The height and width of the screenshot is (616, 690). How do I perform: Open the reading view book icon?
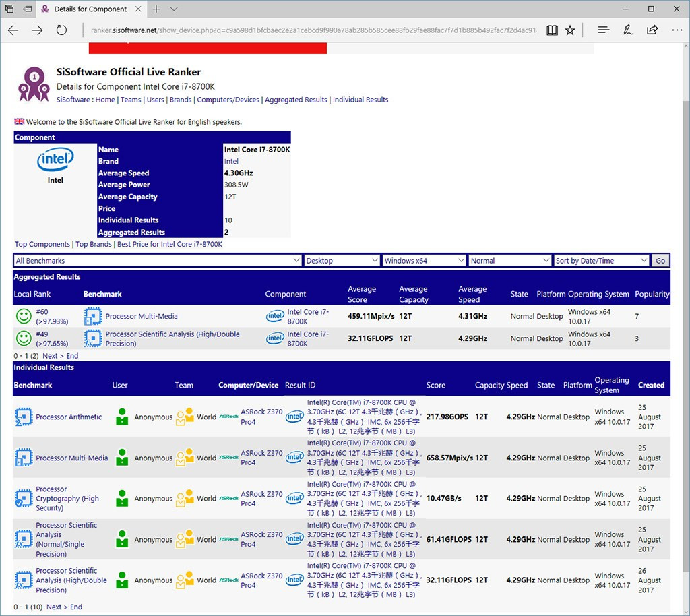tap(552, 30)
